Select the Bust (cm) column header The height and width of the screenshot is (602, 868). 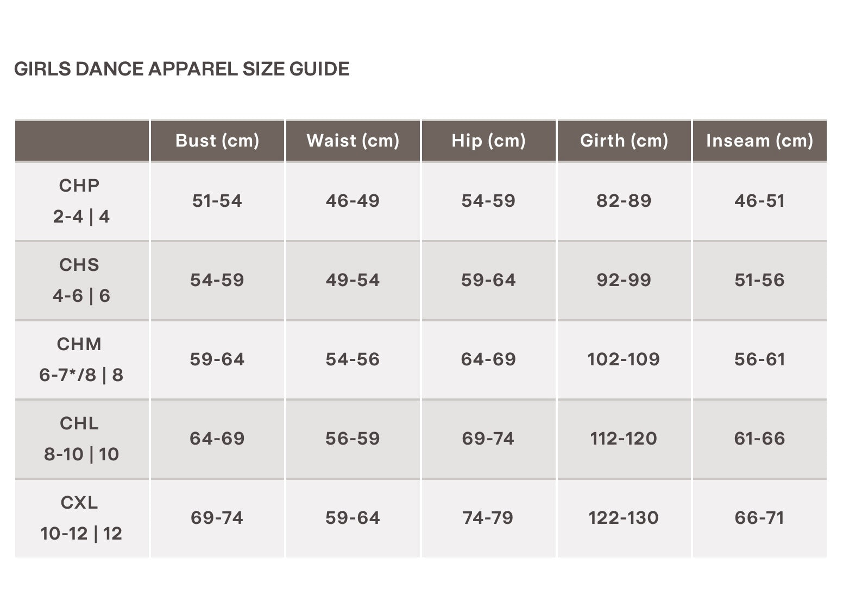tap(217, 141)
